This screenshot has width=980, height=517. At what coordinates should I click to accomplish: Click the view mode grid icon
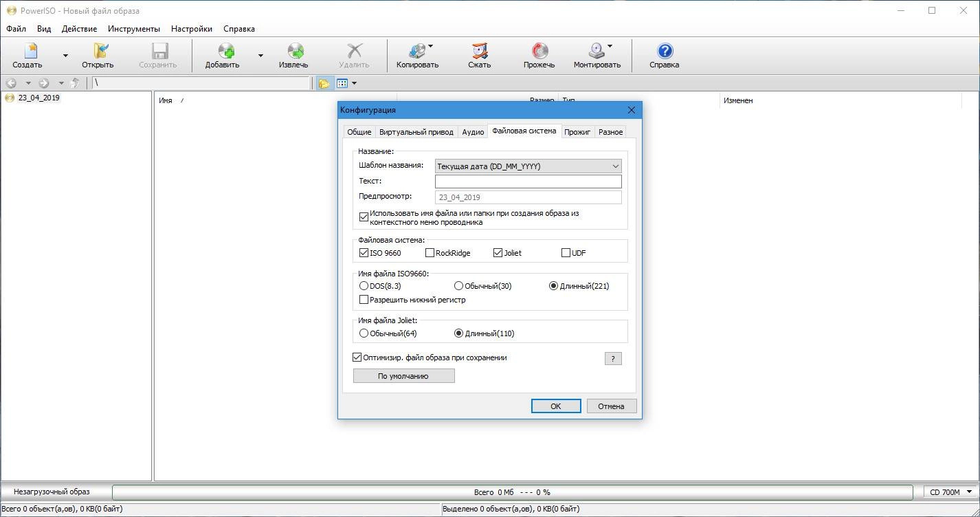[342, 83]
